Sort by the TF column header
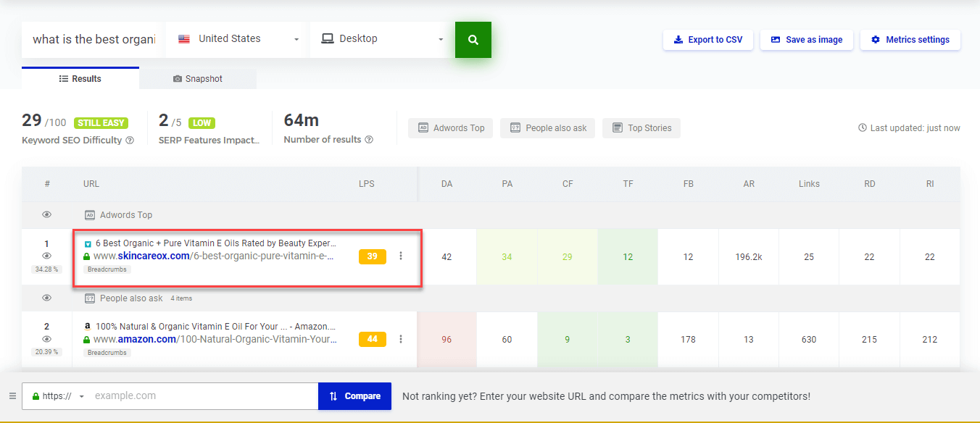The image size is (980, 423). pyautogui.click(x=628, y=184)
